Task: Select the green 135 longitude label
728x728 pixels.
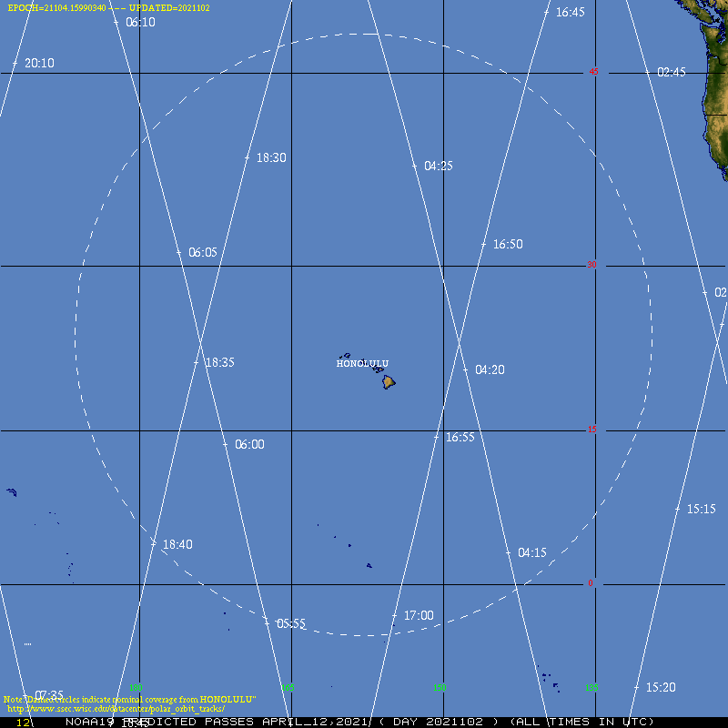Action: click(591, 688)
